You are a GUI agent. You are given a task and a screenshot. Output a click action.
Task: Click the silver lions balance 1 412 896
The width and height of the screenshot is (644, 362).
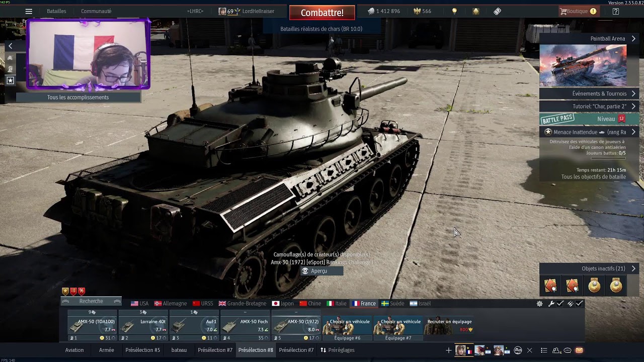pos(383,11)
